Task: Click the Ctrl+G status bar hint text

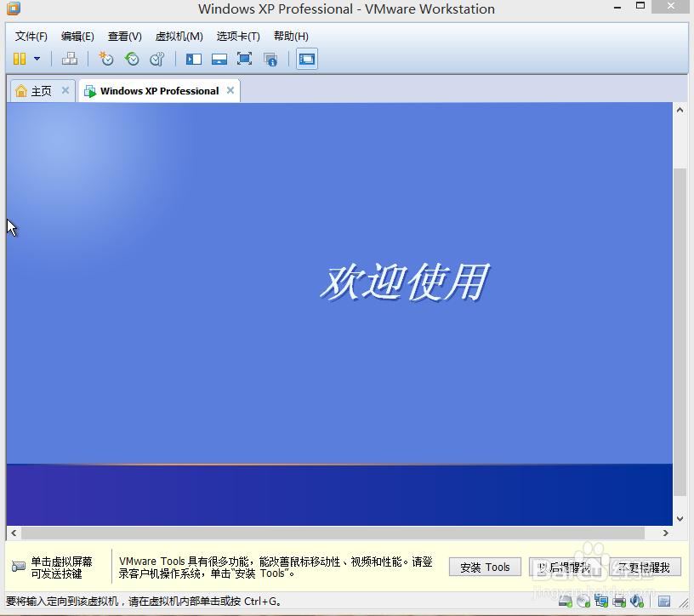Action: click(144, 601)
